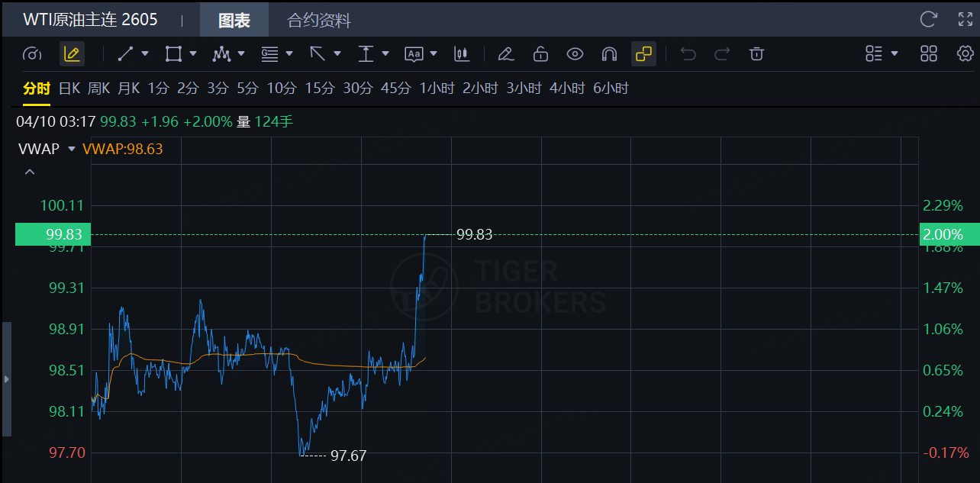Click the refresh icon
The width and height of the screenshot is (980, 483).
[929, 19]
